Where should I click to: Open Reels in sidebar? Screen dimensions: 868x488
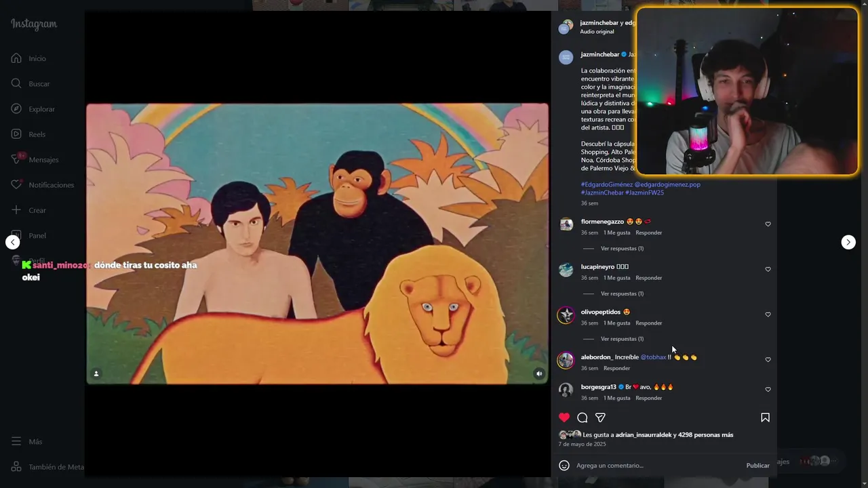click(28, 134)
